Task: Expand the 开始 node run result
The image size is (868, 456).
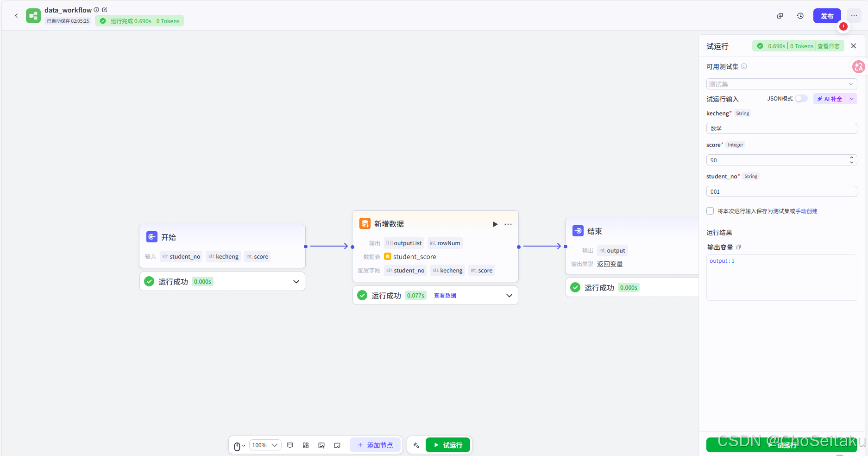Action: [296, 281]
